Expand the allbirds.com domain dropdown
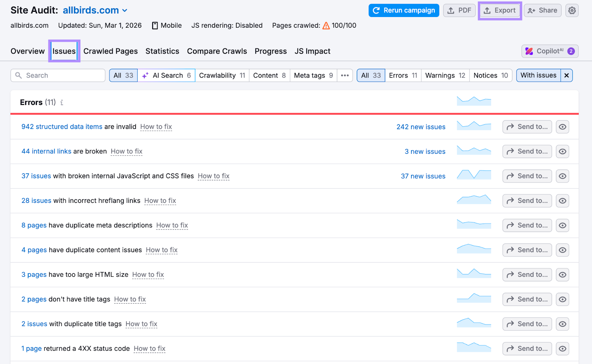Image resolution: width=592 pixels, height=364 pixels. (124, 10)
